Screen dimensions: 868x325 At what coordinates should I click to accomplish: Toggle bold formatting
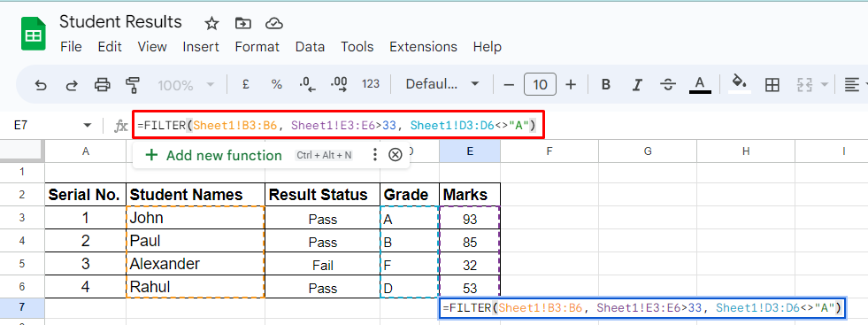[x=606, y=85]
